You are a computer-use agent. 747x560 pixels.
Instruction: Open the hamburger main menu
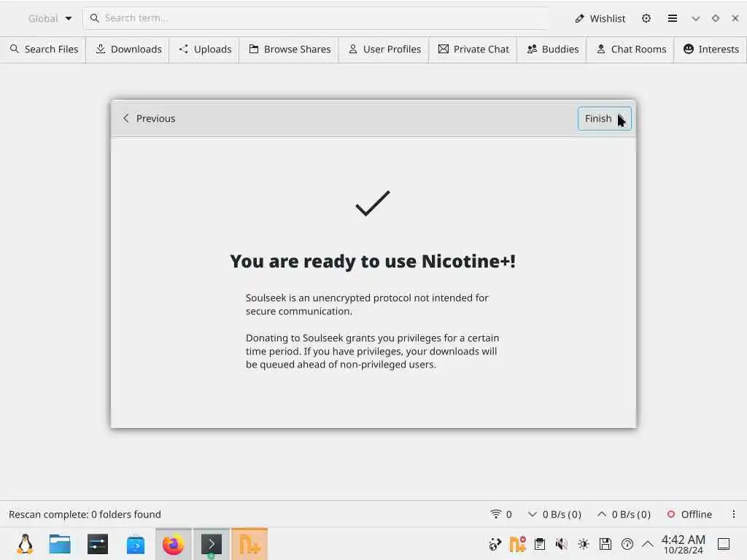point(672,18)
